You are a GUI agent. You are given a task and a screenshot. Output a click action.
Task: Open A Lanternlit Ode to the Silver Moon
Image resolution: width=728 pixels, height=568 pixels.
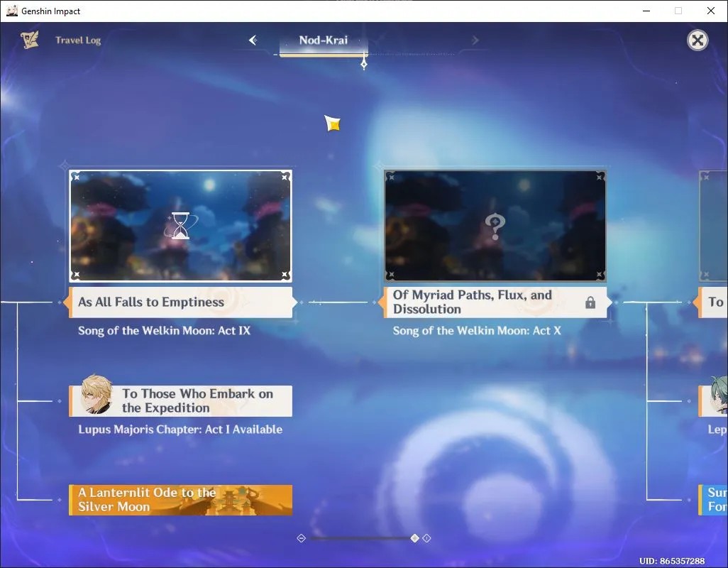point(181,500)
